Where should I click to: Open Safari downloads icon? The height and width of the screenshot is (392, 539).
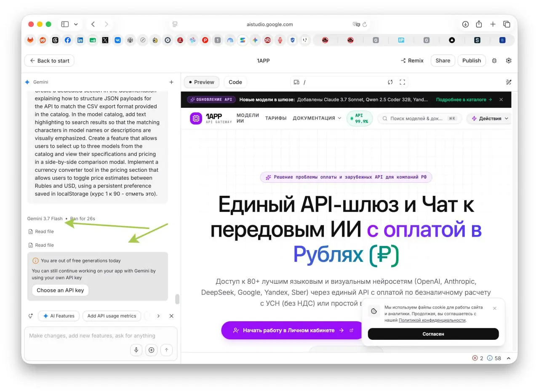[465, 24]
